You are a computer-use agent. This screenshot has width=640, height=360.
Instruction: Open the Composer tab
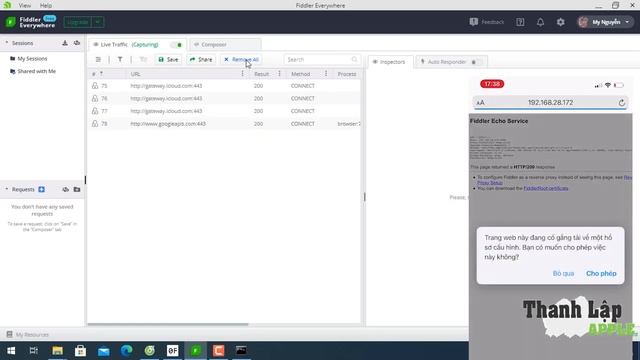(225, 44)
